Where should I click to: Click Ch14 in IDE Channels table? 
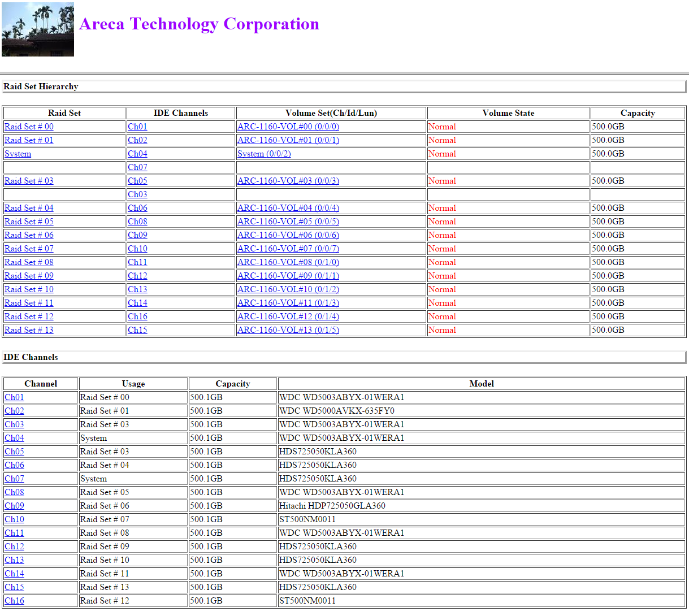[x=14, y=574]
